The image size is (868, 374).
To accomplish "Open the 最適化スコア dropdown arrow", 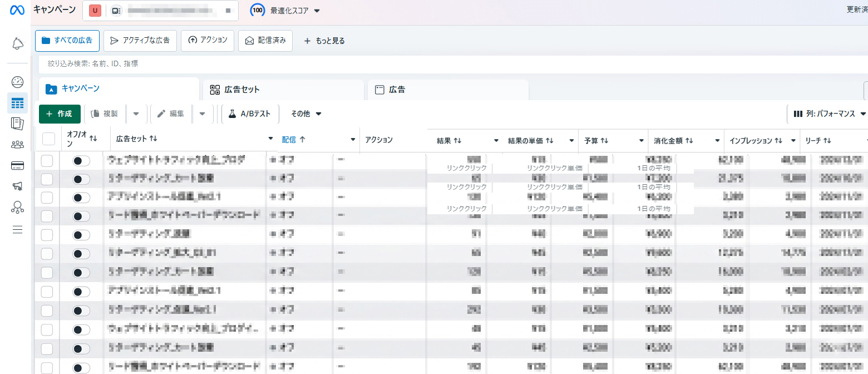I will (x=317, y=11).
